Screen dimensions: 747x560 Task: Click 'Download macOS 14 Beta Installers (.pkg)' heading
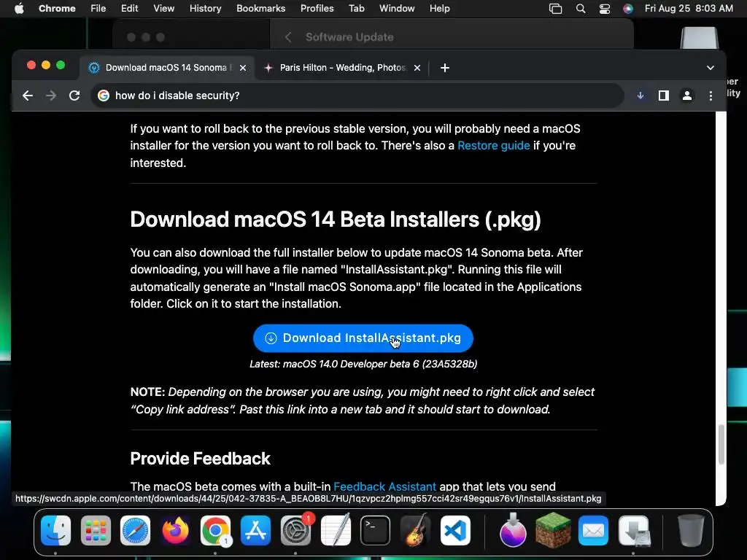336,219
